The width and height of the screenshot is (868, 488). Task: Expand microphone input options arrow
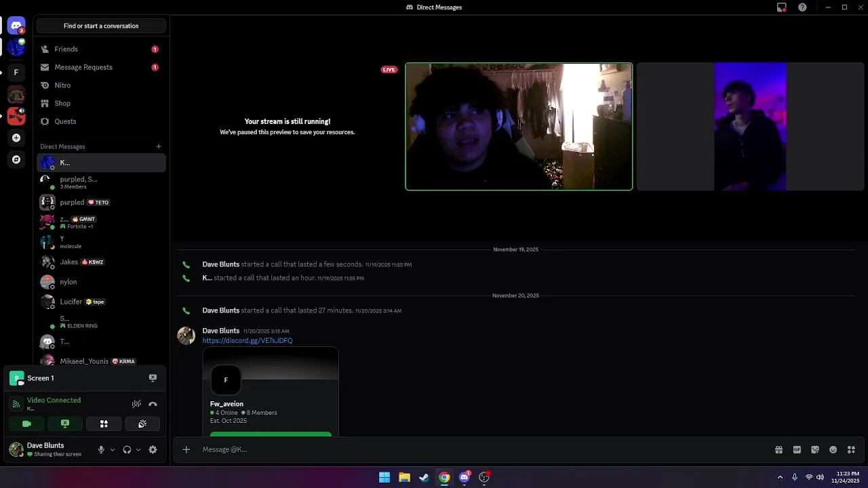coord(113,449)
